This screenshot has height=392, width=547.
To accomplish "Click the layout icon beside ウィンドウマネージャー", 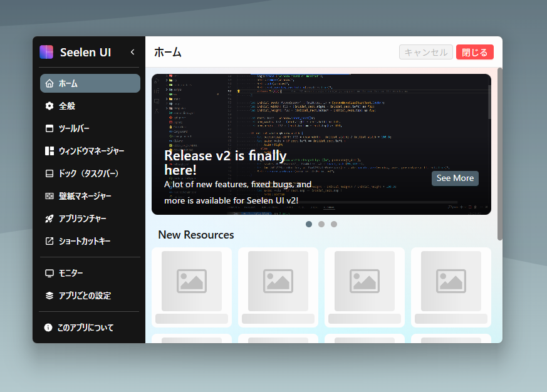I will click(49, 151).
